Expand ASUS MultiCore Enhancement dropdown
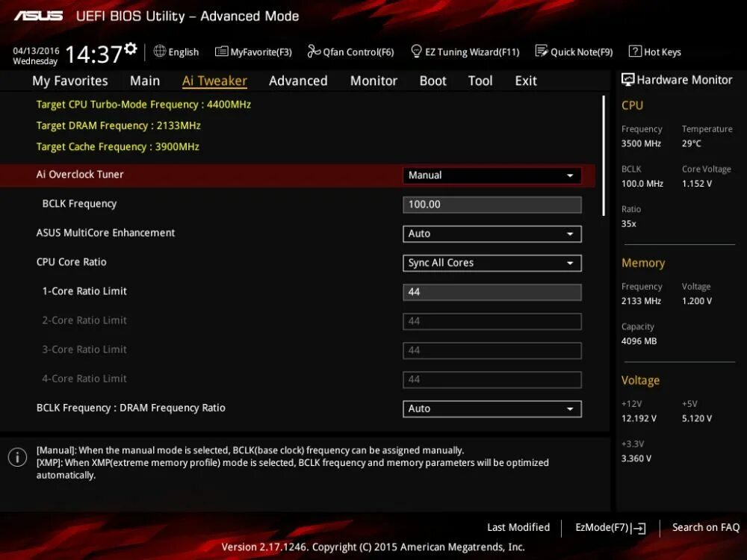 (x=492, y=234)
